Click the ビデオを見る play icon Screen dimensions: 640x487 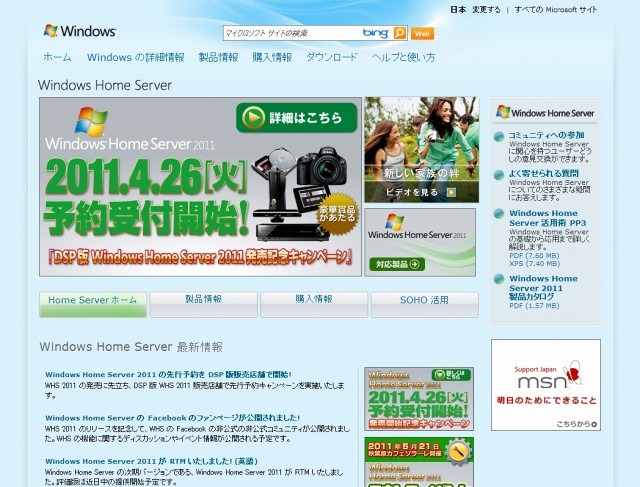tap(451, 192)
